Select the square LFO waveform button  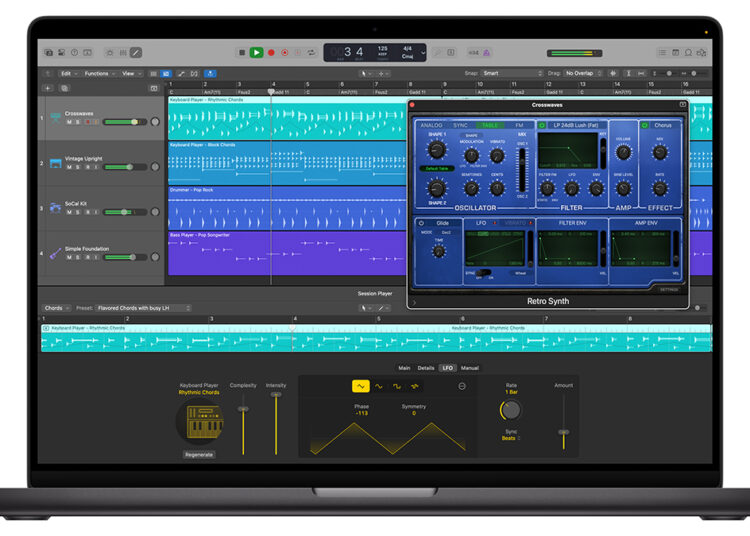coord(397,386)
